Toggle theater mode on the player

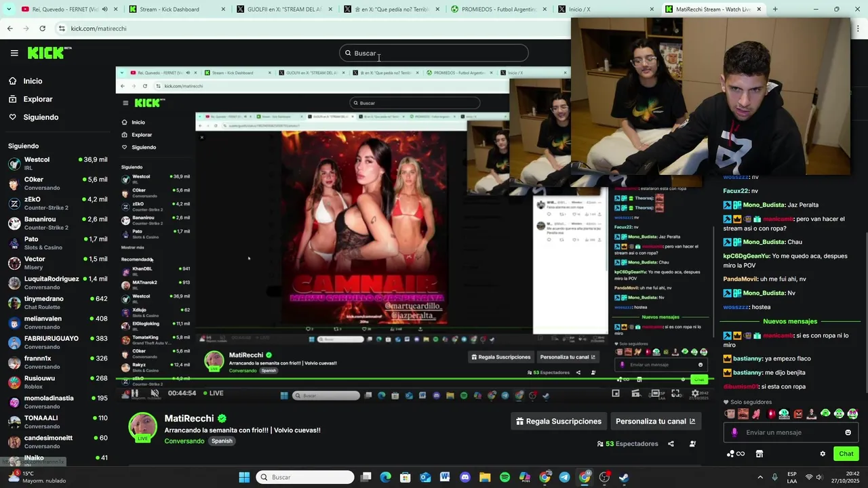pos(655,393)
